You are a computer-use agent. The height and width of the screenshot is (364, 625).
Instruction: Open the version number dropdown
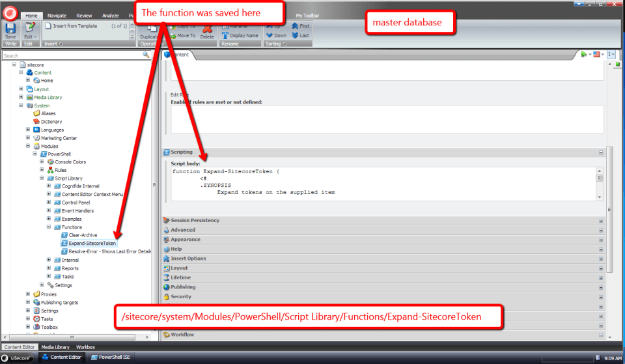[611, 55]
